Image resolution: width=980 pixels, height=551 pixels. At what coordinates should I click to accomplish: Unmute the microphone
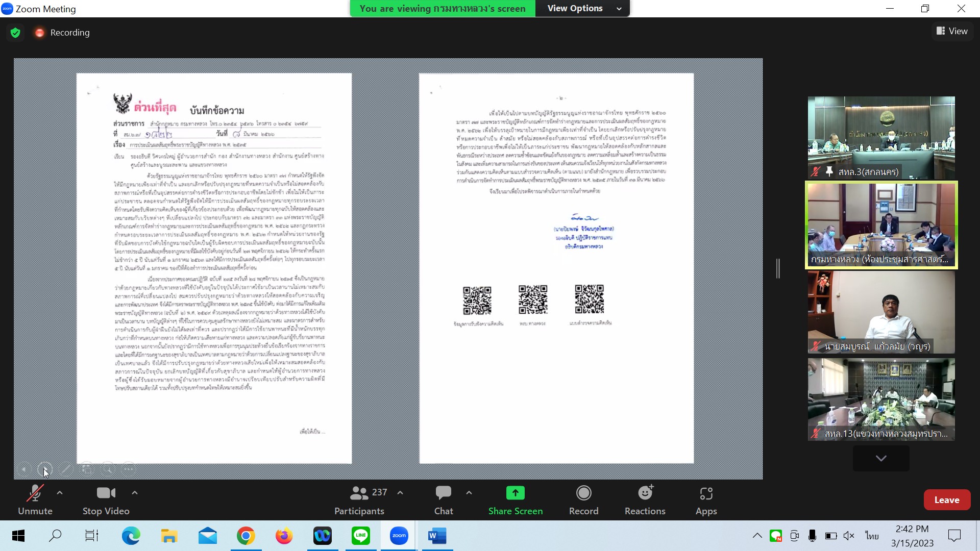pyautogui.click(x=35, y=499)
